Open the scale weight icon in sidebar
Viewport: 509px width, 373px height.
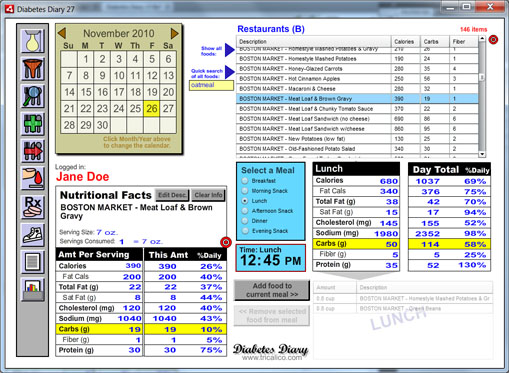click(33, 41)
